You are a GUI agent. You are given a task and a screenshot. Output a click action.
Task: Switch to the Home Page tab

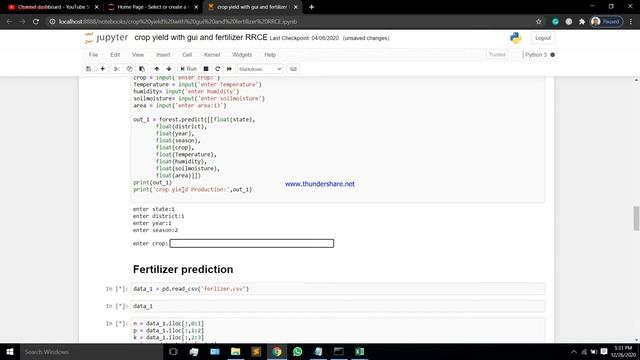click(152, 7)
